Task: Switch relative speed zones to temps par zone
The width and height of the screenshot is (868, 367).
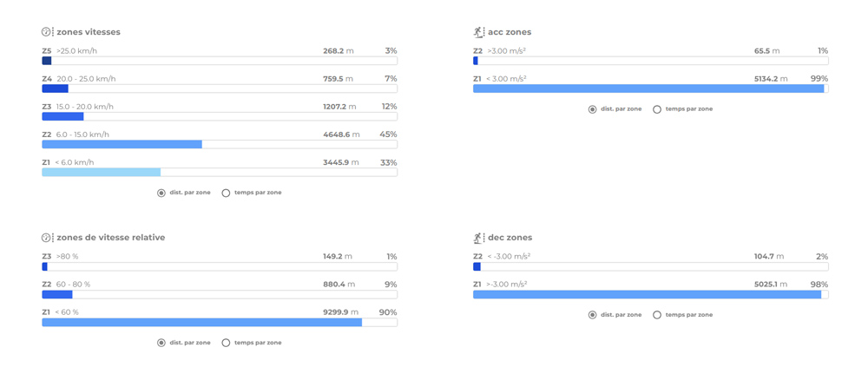Action: coord(226,343)
